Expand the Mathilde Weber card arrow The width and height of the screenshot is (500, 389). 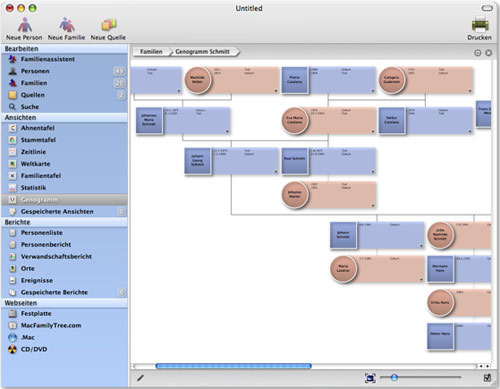pos(276,91)
